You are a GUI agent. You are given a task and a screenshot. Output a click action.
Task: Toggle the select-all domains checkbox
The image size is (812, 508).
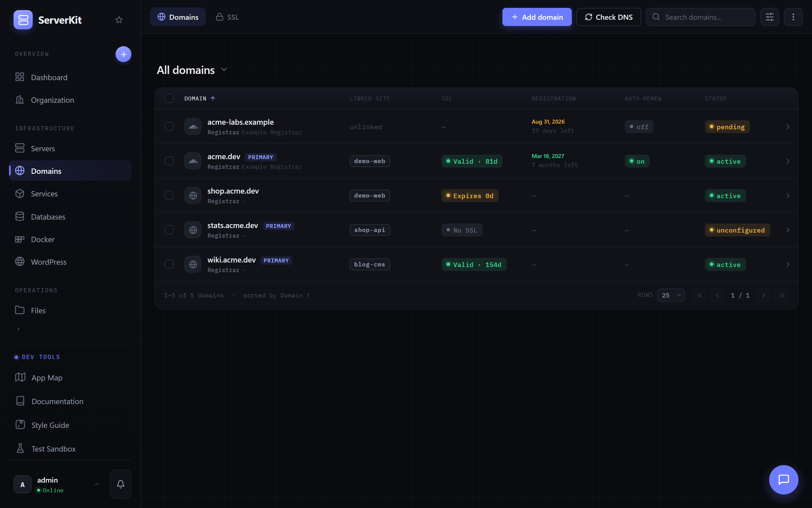point(169,98)
